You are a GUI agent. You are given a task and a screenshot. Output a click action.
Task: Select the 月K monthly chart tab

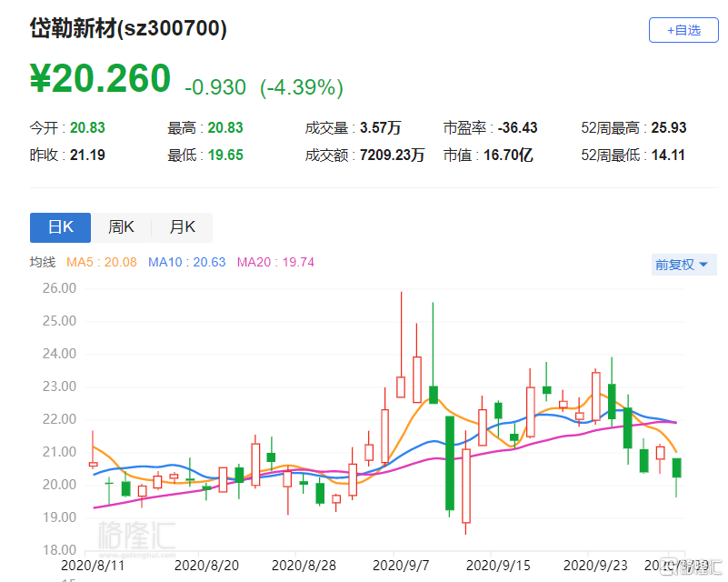pyautogui.click(x=182, y=227)
